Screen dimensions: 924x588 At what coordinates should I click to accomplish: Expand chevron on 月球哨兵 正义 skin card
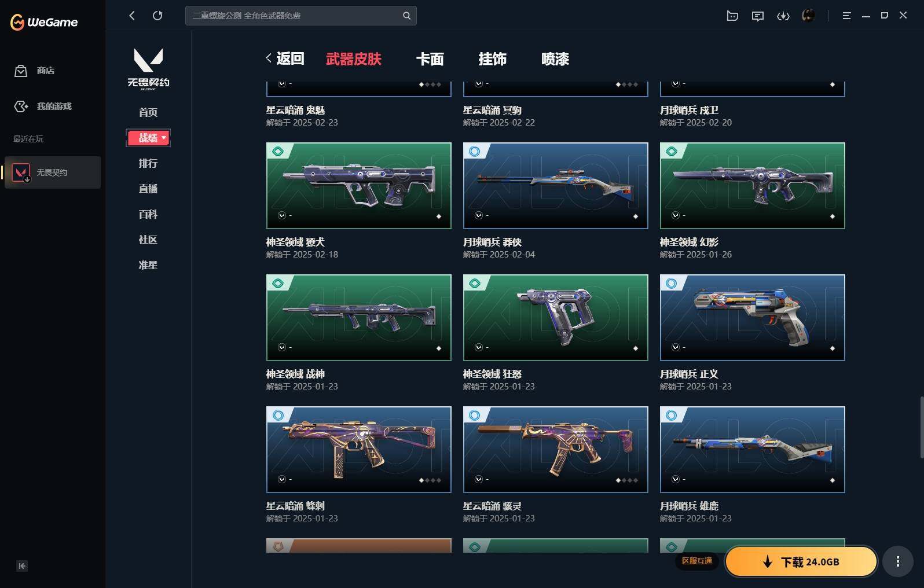tap(676, 347)
